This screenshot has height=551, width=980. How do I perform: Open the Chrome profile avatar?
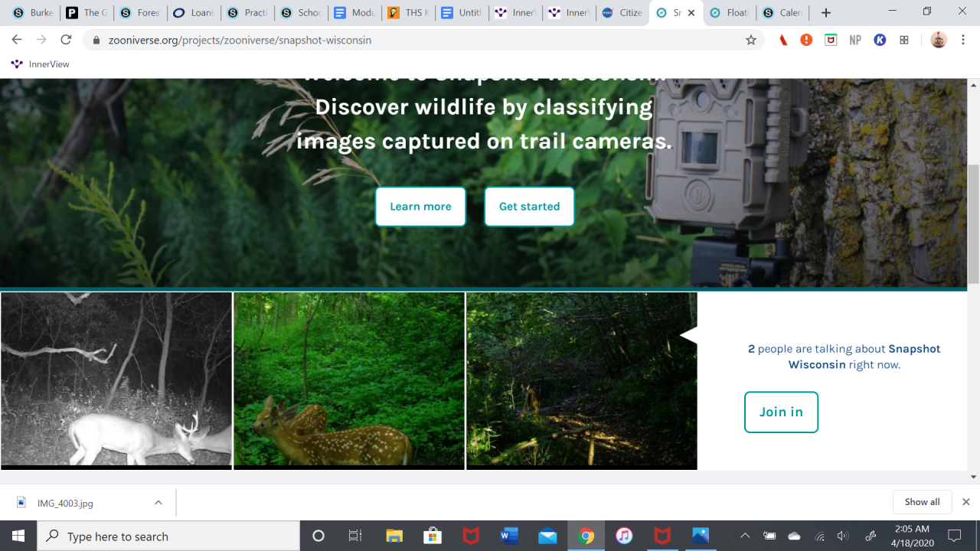pos(939,40)
